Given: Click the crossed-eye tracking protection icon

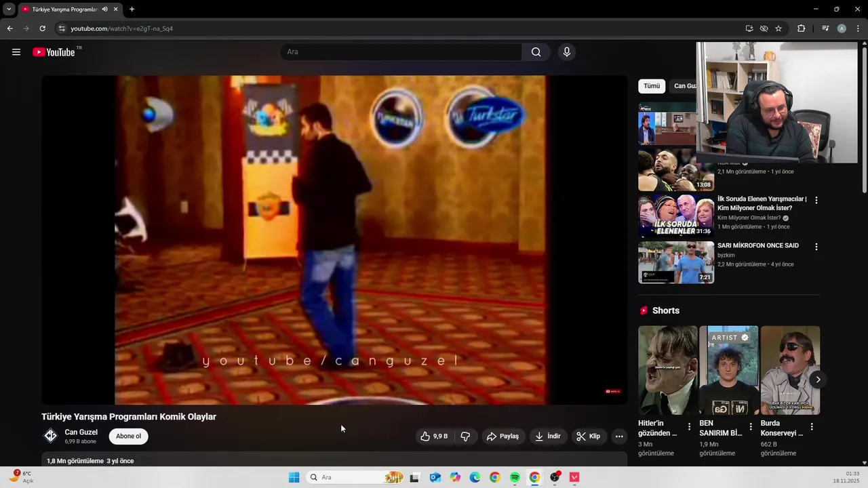Looking at the screenshot, I should point(764,28).
